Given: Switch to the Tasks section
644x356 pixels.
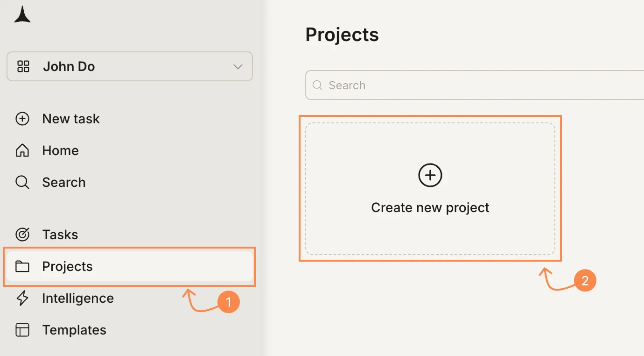Looking at the screenshot, I should tap(60, 235).
